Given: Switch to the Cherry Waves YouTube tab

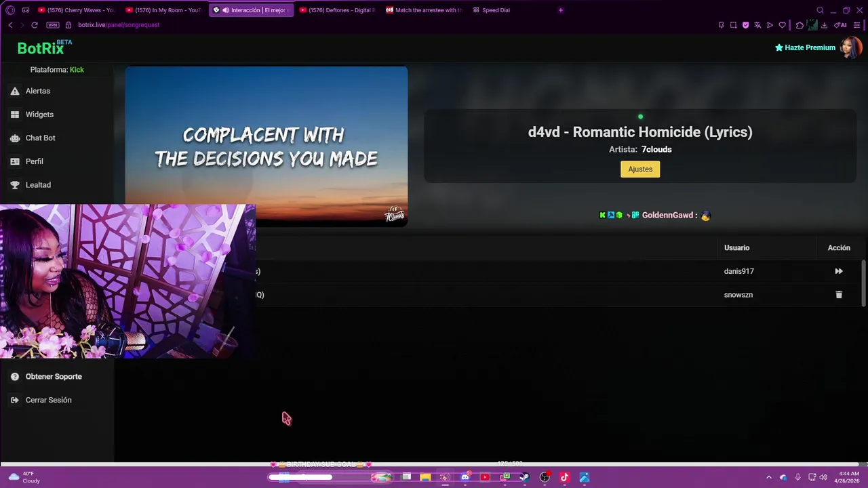Looking at the screenshot, I should [x=76, y=10].
